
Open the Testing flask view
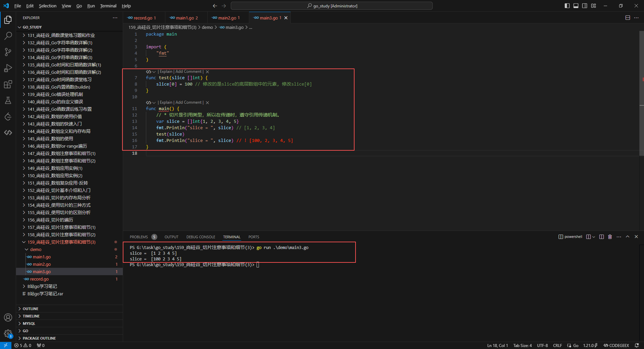pyautogui.click(x=8, y=100)
